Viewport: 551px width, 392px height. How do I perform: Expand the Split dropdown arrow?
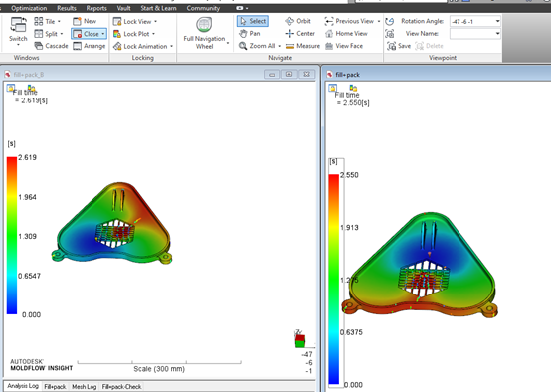[62, 34]
